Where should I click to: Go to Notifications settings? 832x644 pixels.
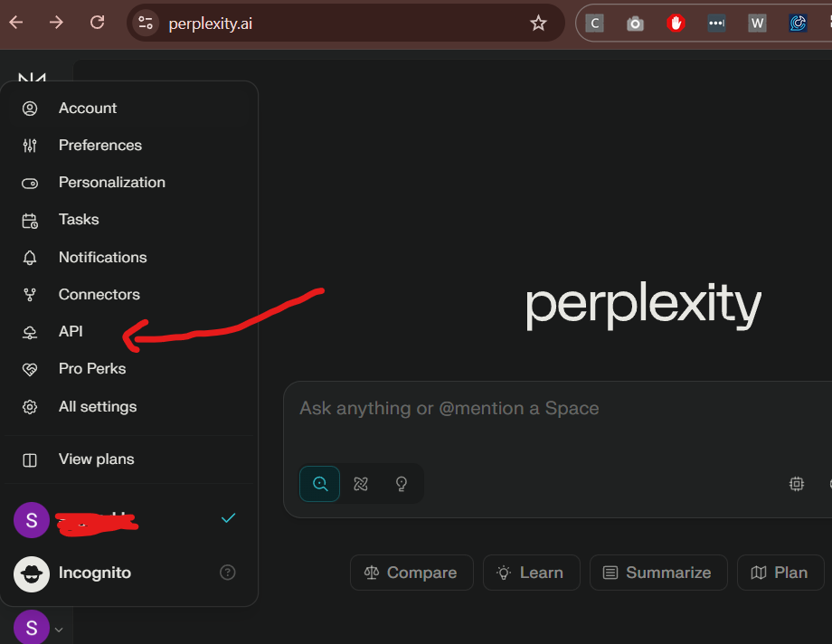click(x=129, y=258)
